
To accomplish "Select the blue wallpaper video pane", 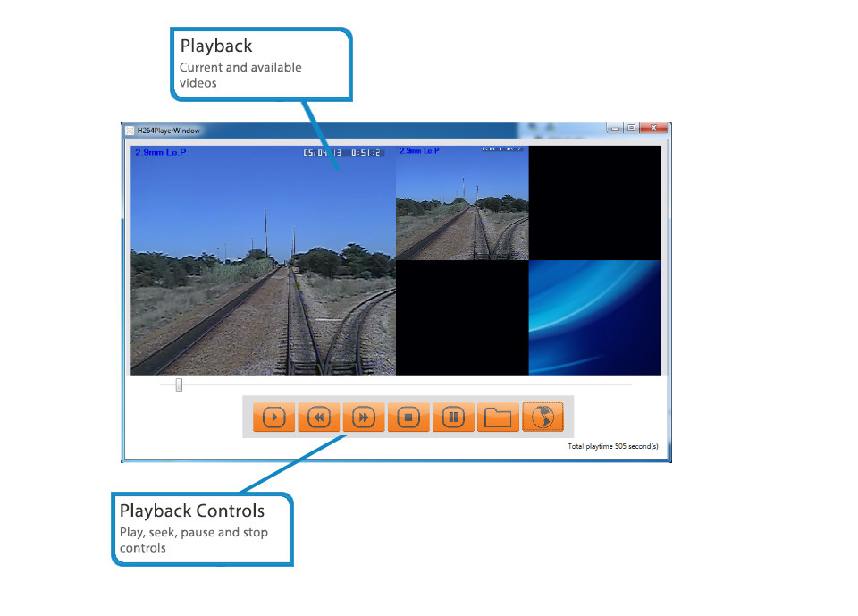I will 594,317.
